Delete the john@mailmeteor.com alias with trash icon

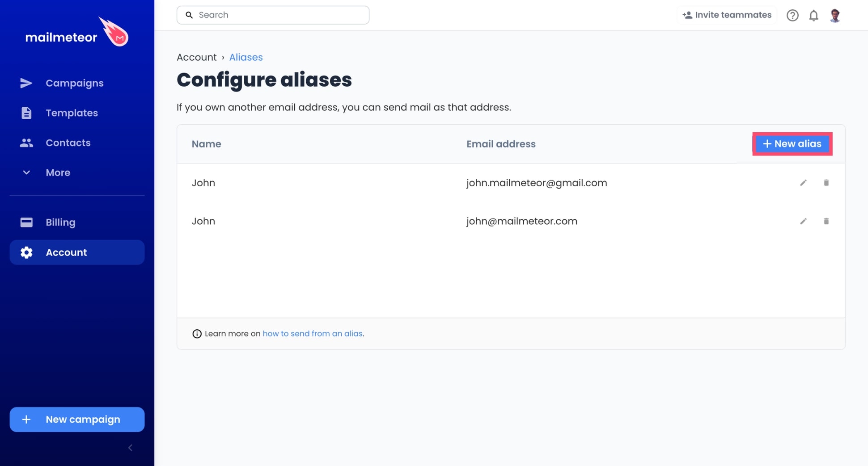click(x=826, y=221)
